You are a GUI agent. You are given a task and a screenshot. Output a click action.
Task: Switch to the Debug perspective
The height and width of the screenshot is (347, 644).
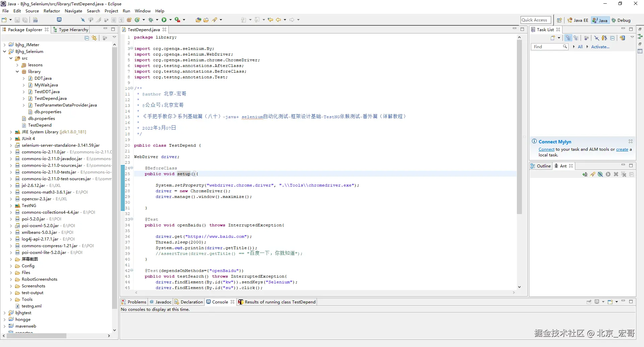[621, 20]
